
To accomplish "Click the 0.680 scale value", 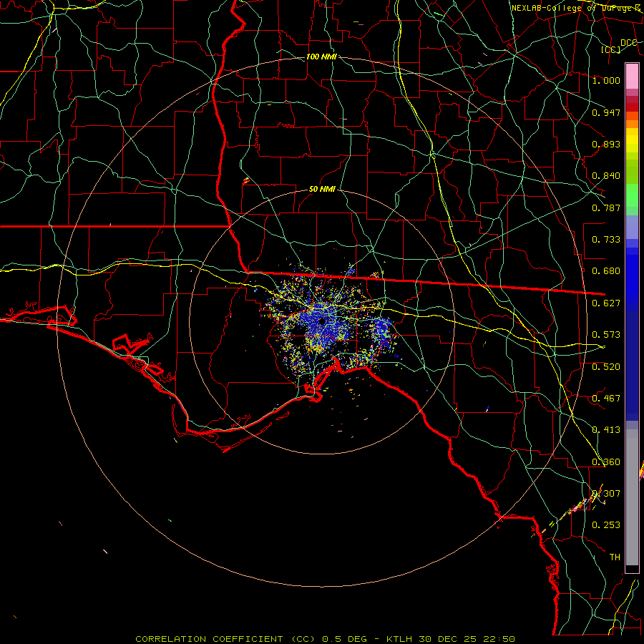I will click(606, 271).
